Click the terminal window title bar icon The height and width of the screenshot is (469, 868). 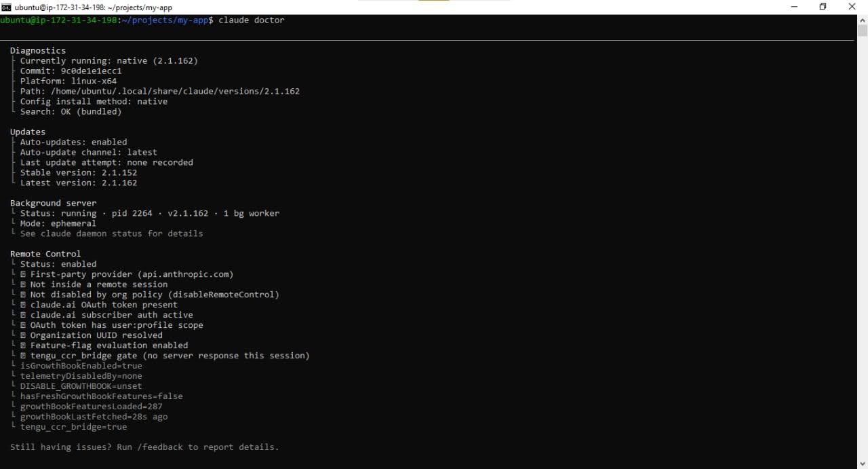click(x=6, y=7)
